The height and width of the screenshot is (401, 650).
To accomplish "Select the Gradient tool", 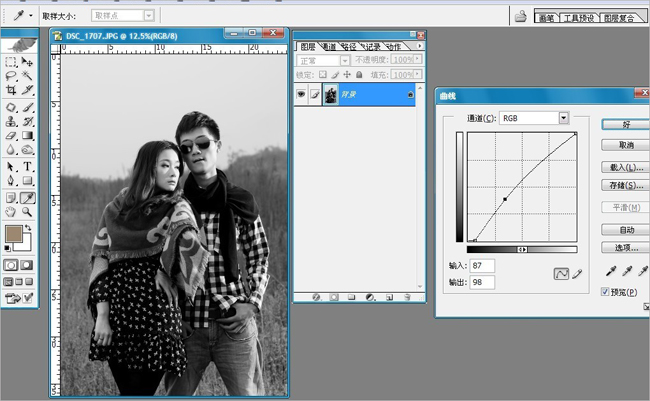I will (x=27, y=136).
